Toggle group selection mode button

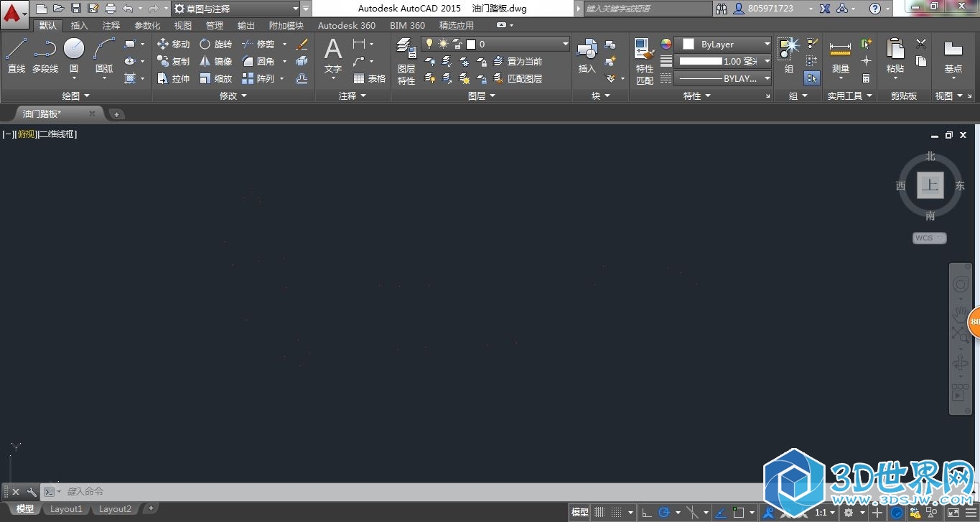(x=812, y=78)
